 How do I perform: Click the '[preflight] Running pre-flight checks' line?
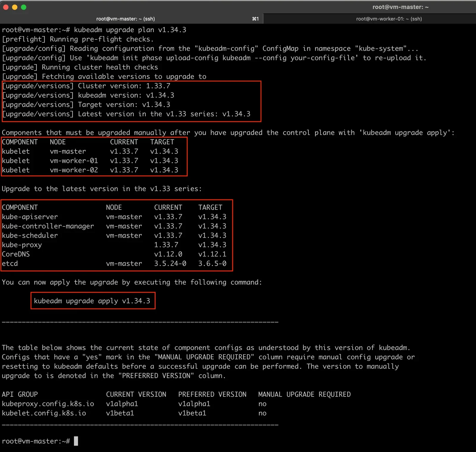(78, 39)
